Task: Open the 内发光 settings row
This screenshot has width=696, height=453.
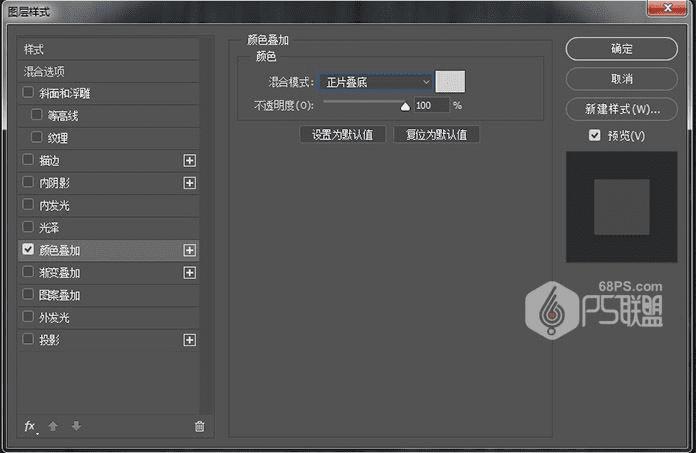Action: 108,205
